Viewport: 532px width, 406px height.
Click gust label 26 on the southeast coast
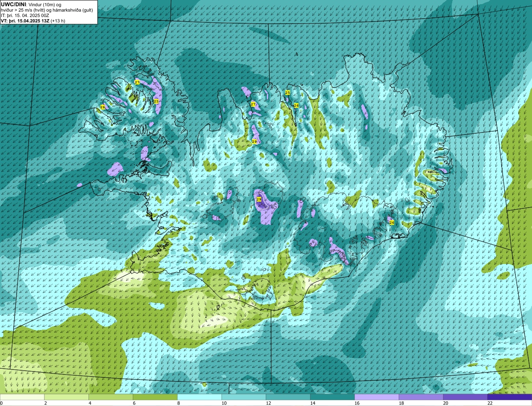[x=392, y=223]
